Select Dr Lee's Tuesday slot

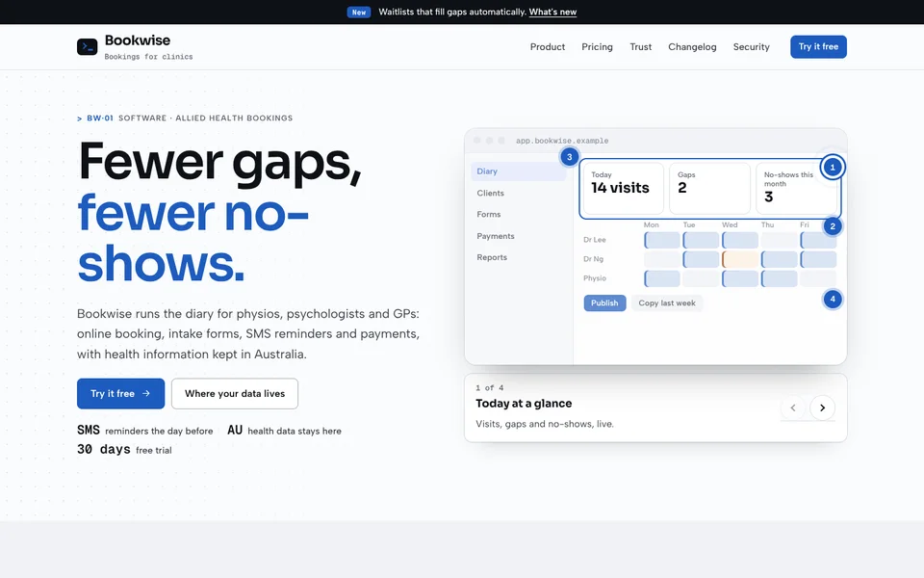coord(701,240)
